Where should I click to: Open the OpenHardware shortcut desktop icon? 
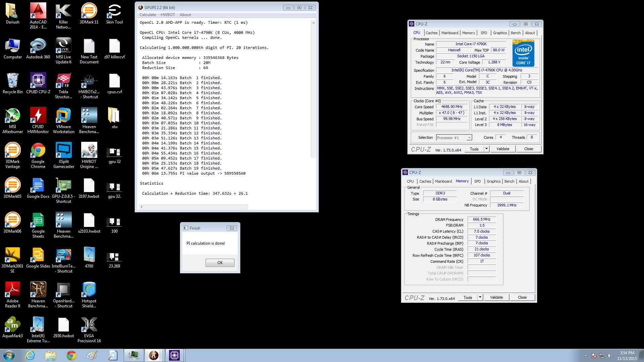[x=63, y=295]
